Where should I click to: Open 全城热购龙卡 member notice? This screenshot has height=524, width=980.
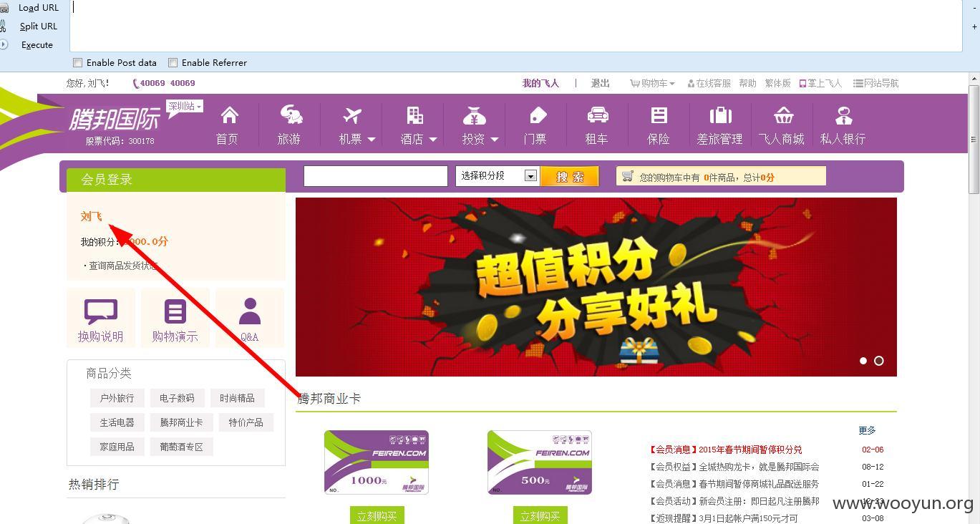coord(759,467)
